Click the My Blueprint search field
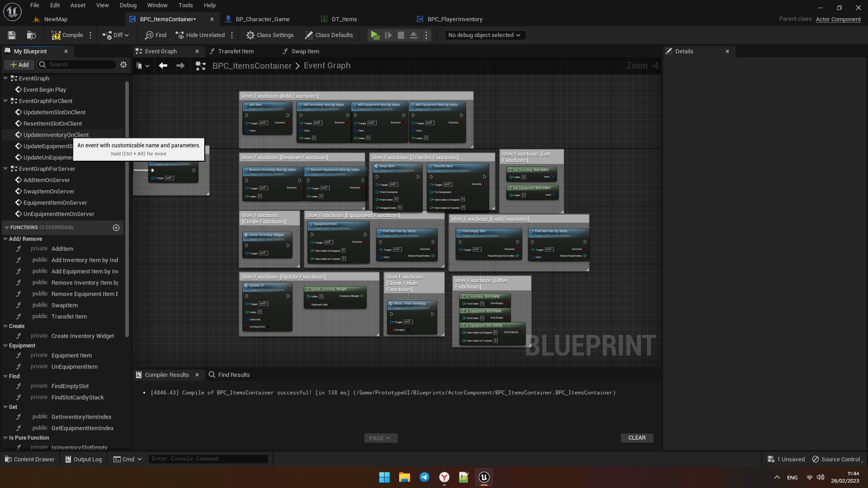Viewport: 868px width, 488px height. (77, 65)
